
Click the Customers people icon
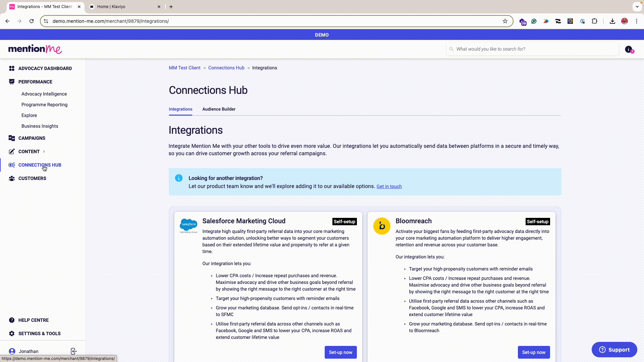pos(12,178)
